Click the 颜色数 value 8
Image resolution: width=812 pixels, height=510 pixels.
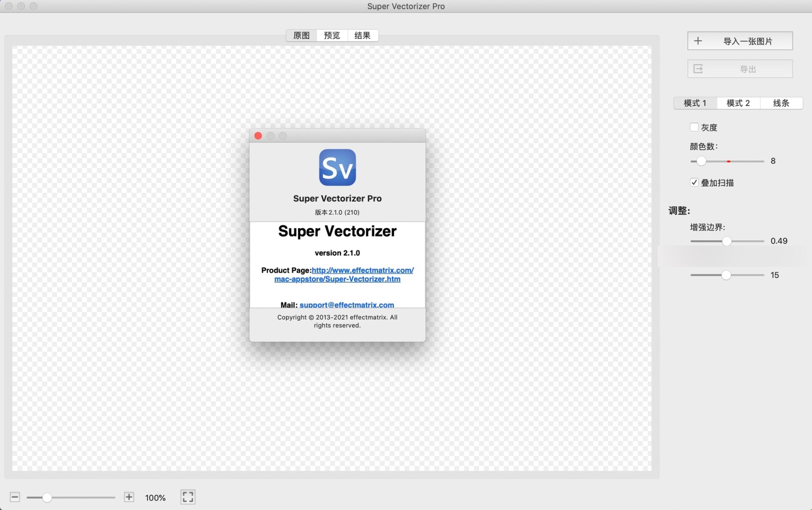(773, 161)
